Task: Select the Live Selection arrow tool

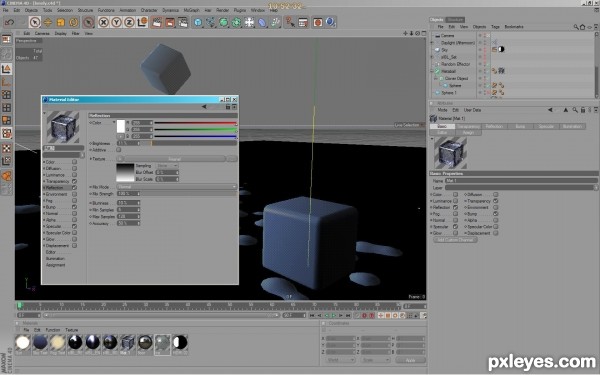Action: click(35, 22)
